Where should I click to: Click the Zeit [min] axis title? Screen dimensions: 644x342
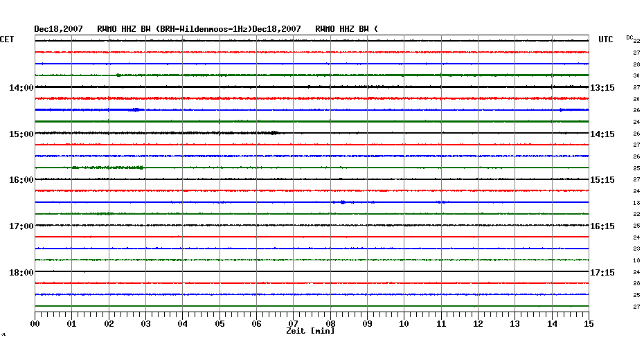310,331
